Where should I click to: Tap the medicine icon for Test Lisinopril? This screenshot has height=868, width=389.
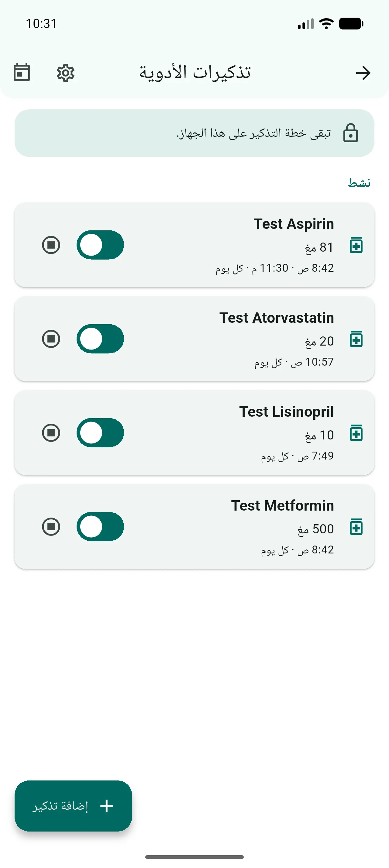point(356,433)
